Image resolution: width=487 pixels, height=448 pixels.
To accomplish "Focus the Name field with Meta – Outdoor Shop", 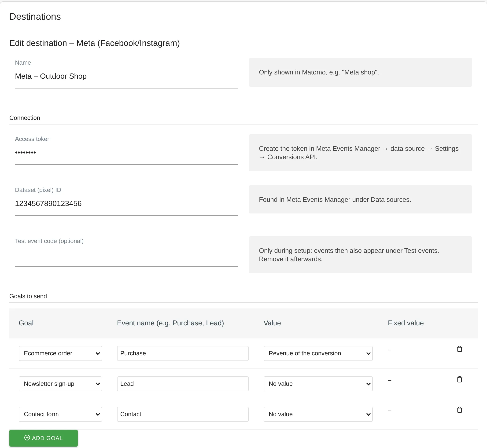I will 126,76.
